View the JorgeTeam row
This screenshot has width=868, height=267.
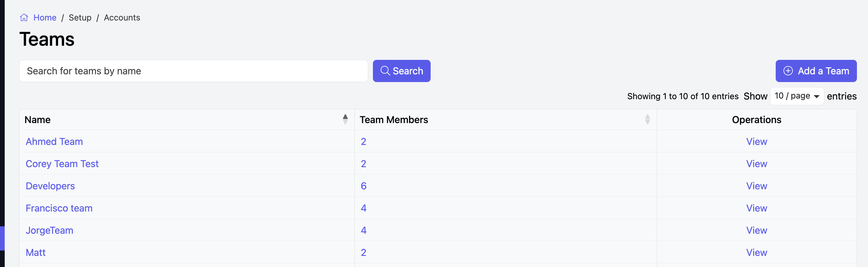coord(756,231)
